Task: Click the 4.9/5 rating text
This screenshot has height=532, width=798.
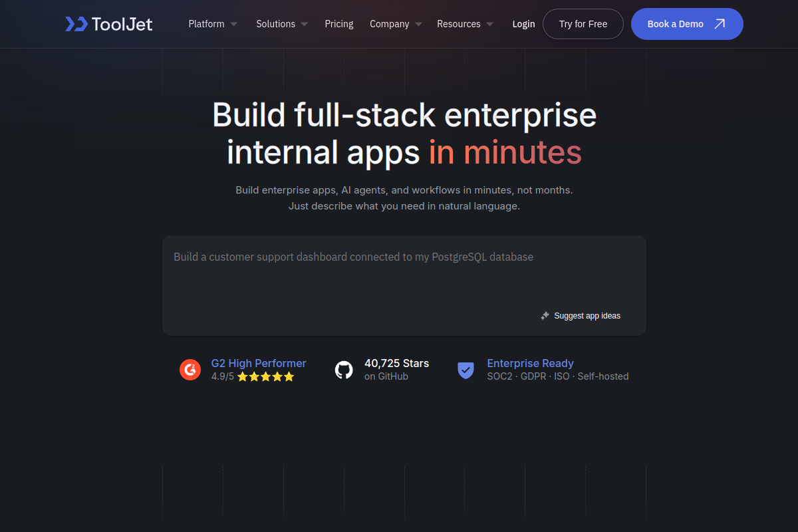Action: coord(223,376)
